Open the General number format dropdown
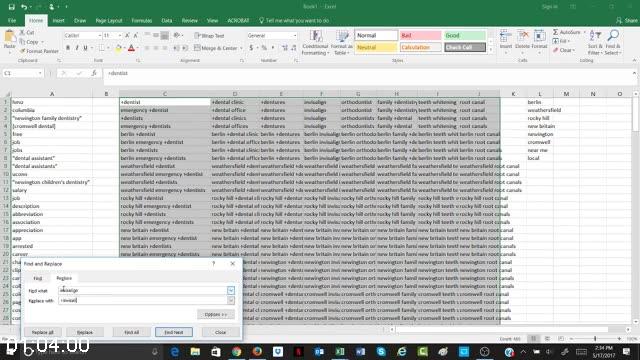This screenshot has width=640, height=360. [x=295, y=36]
